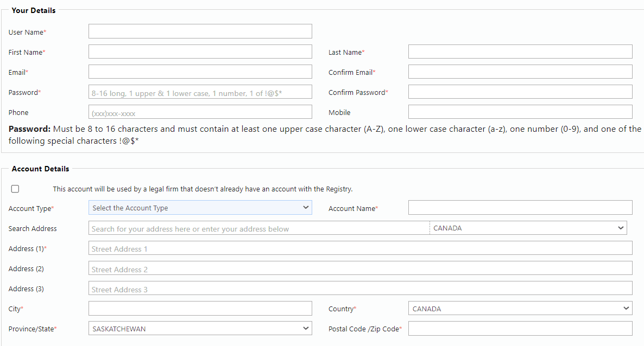644x346 pixels.
Task: Click the address search box
Action: click(259, 228)
